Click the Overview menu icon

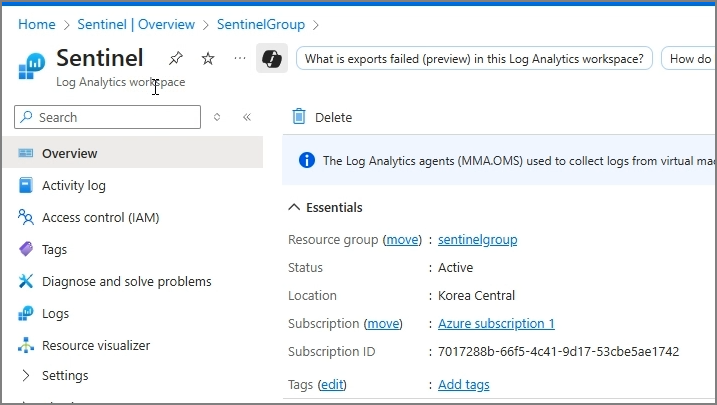click(x=26, y=153)
